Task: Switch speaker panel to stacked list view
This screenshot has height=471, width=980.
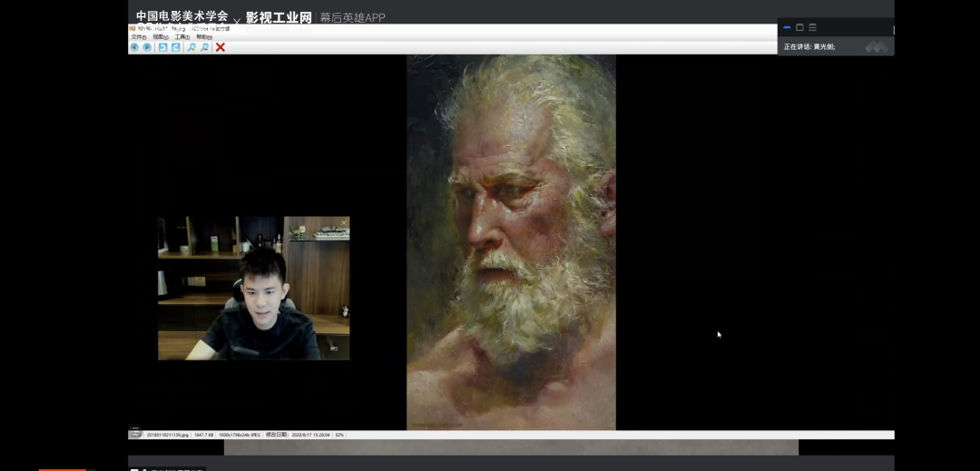Action: coord(812,27)
